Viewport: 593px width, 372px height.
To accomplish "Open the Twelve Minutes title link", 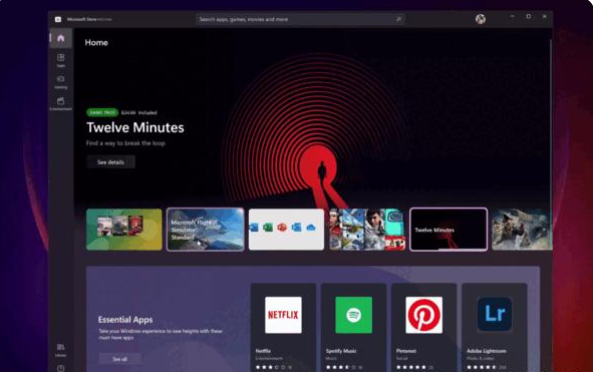I will tap(135, 128).
